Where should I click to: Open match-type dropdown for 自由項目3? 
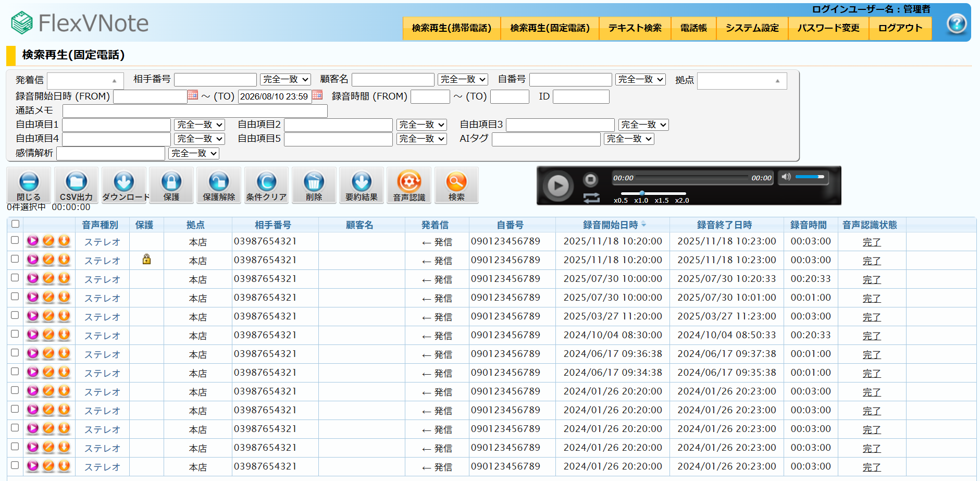coord(643,125)
